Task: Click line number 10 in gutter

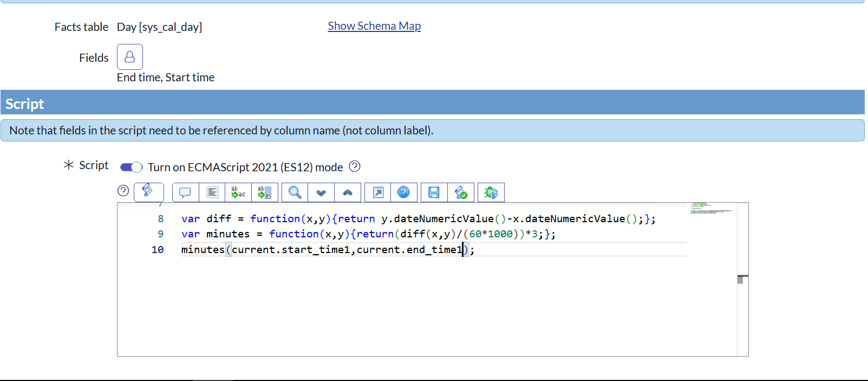Action: (x=158, y=250)
